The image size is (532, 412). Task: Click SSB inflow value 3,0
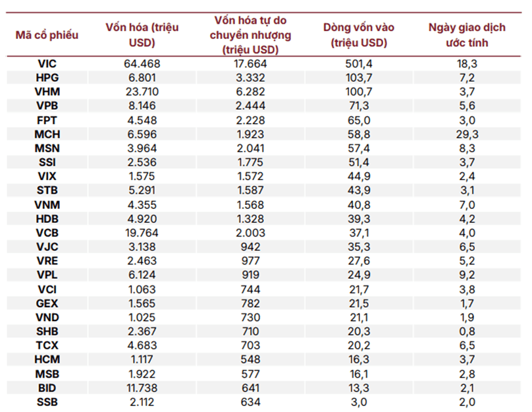tap(359, 402)
